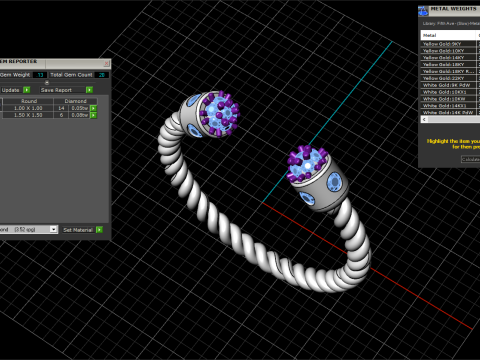Click the Update button in Gem Reporter
480x360 pixels.
point(11,90)
